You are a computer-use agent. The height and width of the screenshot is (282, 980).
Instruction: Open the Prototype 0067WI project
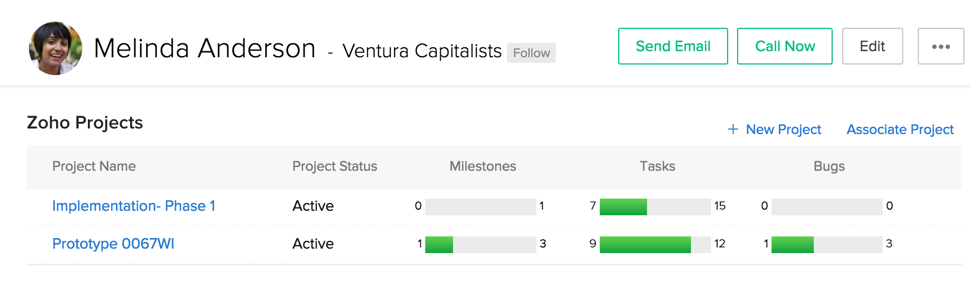coord(113,244)
